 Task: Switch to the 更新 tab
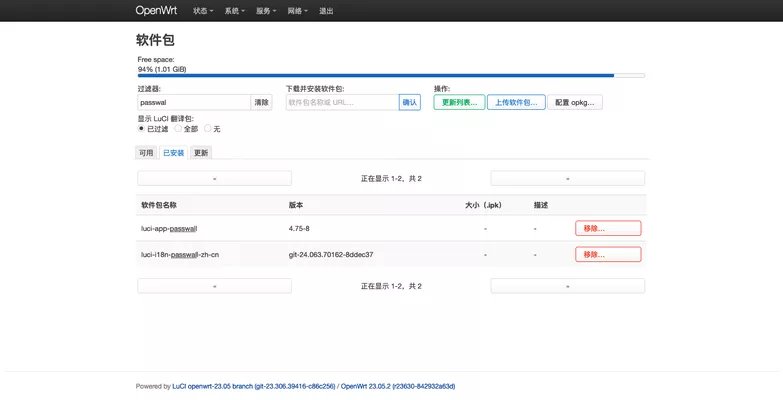(x=201, y=153)
